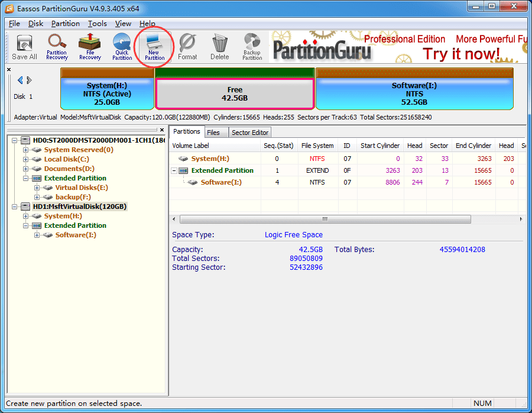This screenshot has width=532, height=413.
Task: Open Backup Partition tool
Action: (x=252, y=47)
